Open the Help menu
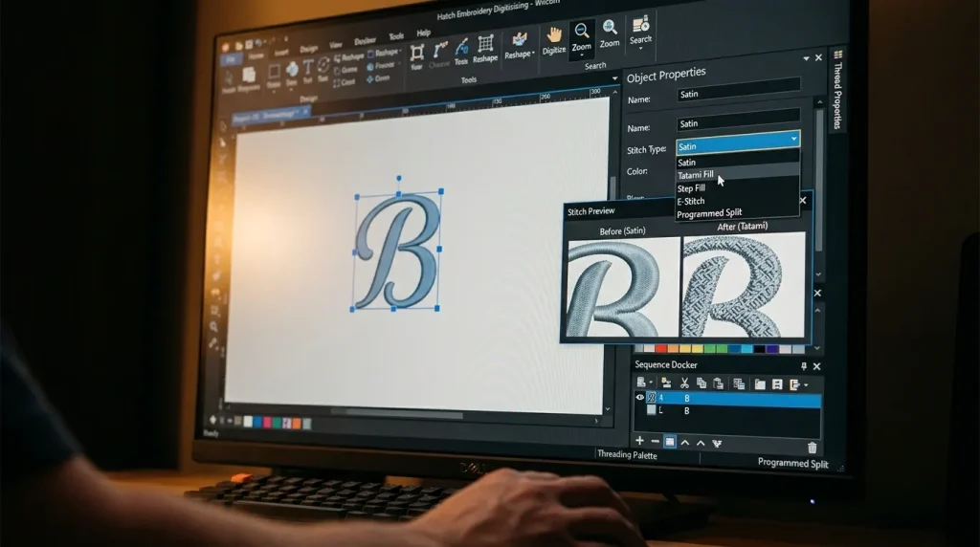The width and height of the screenshot is (980, 547). pyautogui.click(x=424, y=33)
